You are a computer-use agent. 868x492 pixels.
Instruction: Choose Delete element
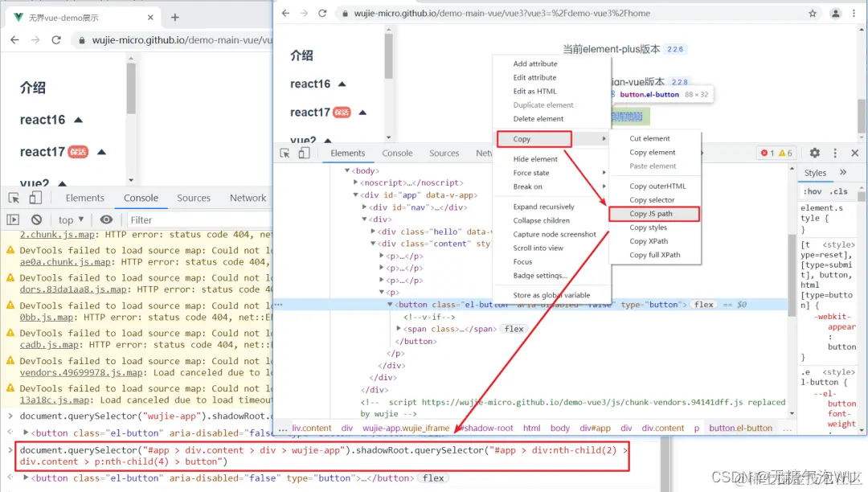click(538, 118)
